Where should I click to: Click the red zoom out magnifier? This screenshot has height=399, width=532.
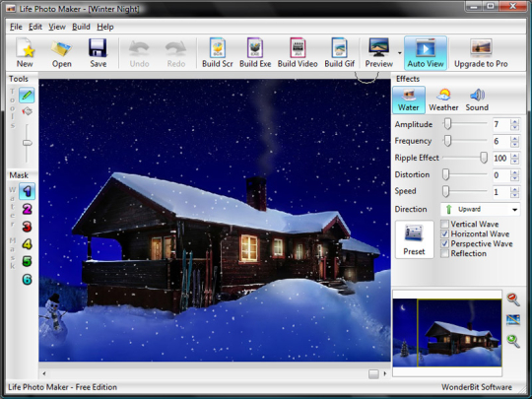point(513,299)
